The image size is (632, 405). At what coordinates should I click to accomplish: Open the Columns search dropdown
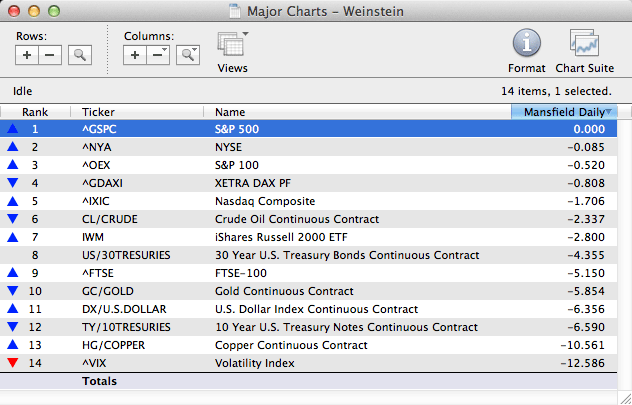tap(187, 55)
